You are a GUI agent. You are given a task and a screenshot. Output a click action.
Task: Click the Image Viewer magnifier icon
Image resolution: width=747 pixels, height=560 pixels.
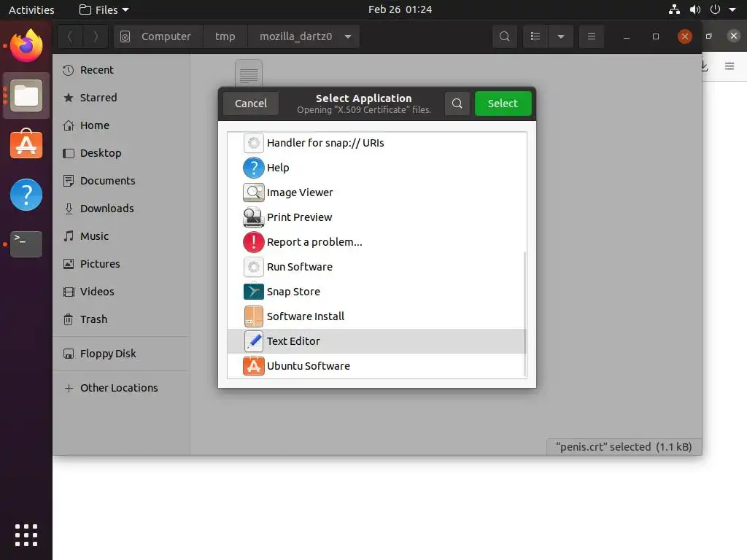click(253, 192)
